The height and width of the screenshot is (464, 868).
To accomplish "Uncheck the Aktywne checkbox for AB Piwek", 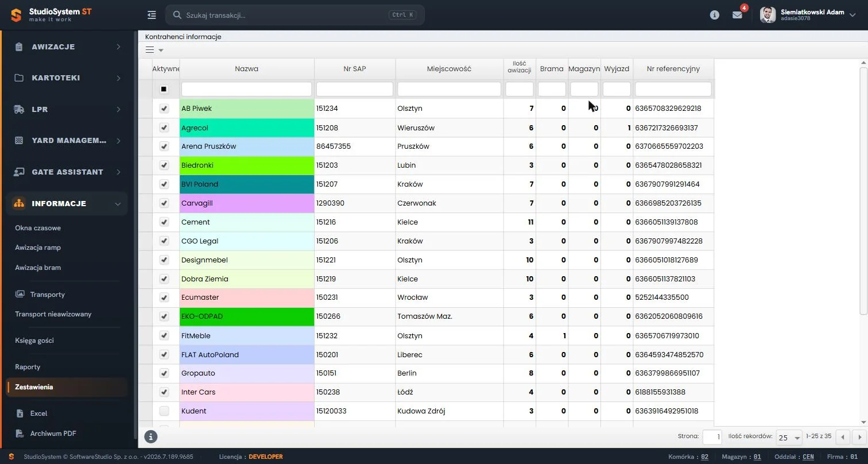I will (x=164, y=109).
